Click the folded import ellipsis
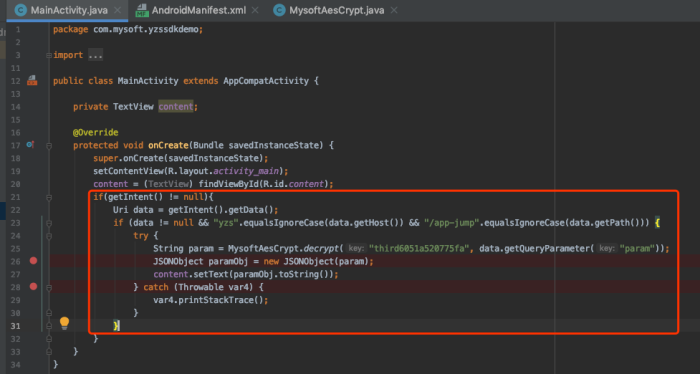 point(95,55)
